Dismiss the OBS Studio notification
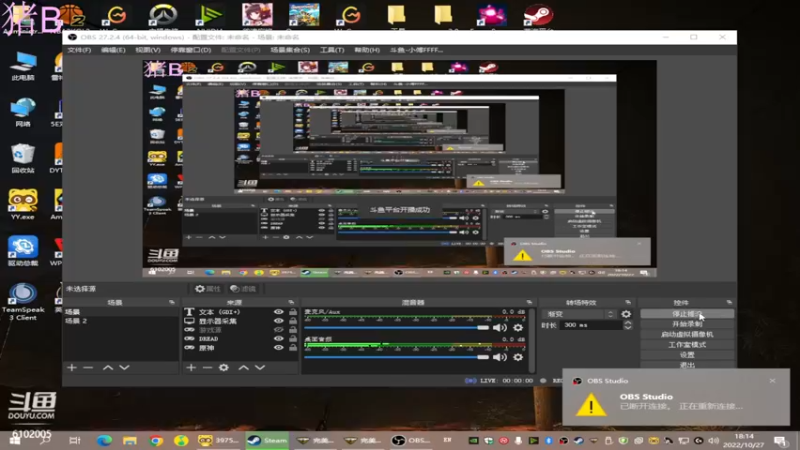 [x=772, y=381]
